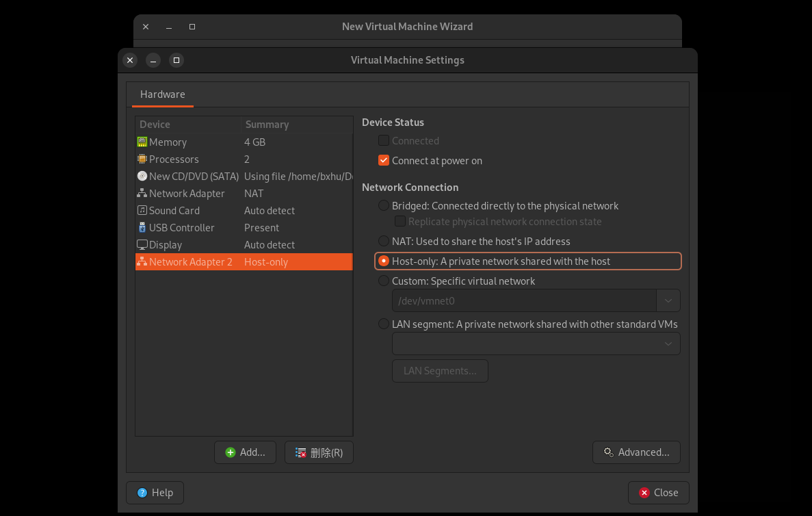Click the Network Adapter NAT icon

(142, 194)
